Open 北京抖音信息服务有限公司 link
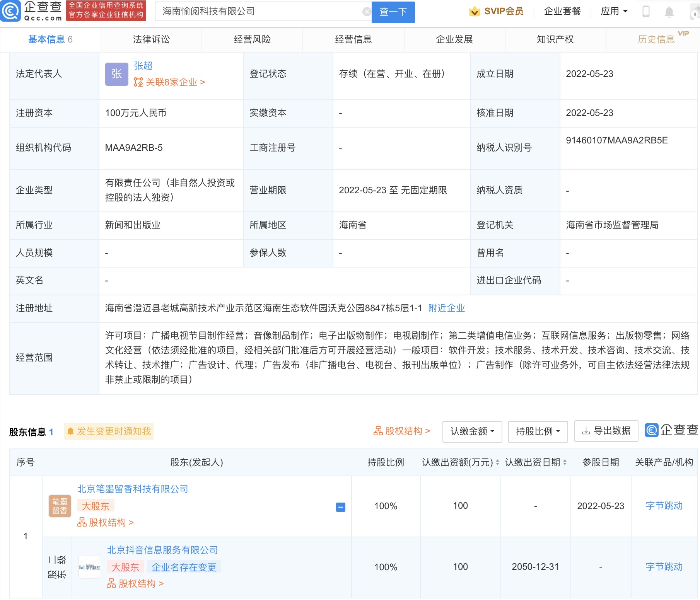This screenshot has width=700, height=600. point(162,550)
